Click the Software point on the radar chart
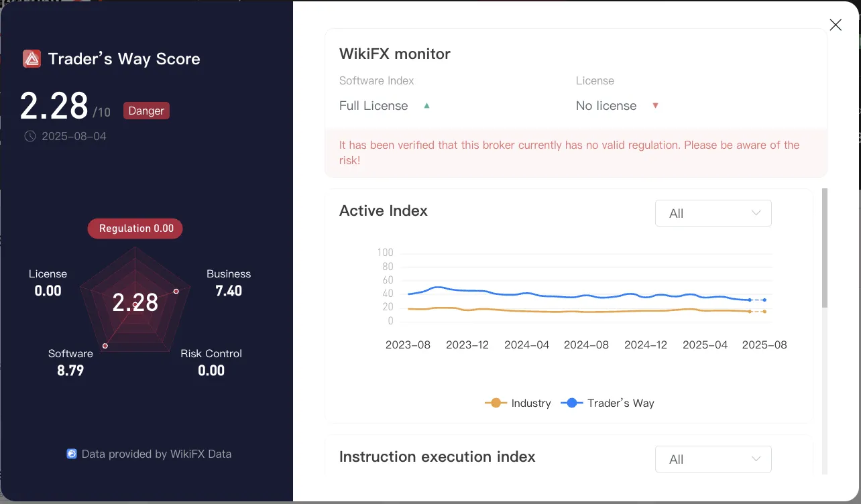The width and height of the screenshot is (861, 504). (x=105, y=346)
